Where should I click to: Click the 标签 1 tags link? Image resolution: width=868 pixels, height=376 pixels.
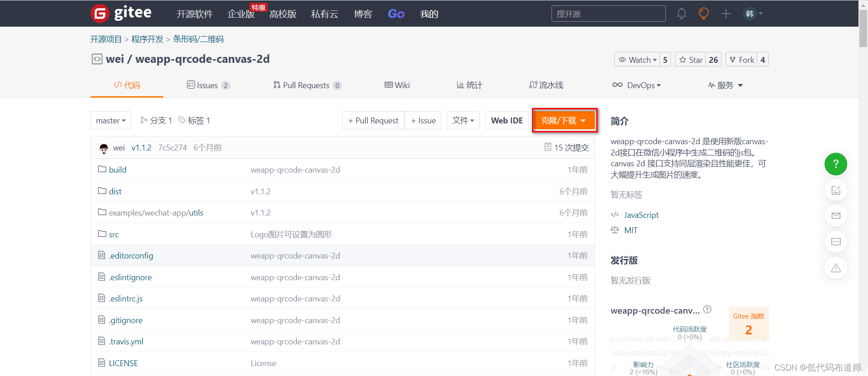pos(194,120)
